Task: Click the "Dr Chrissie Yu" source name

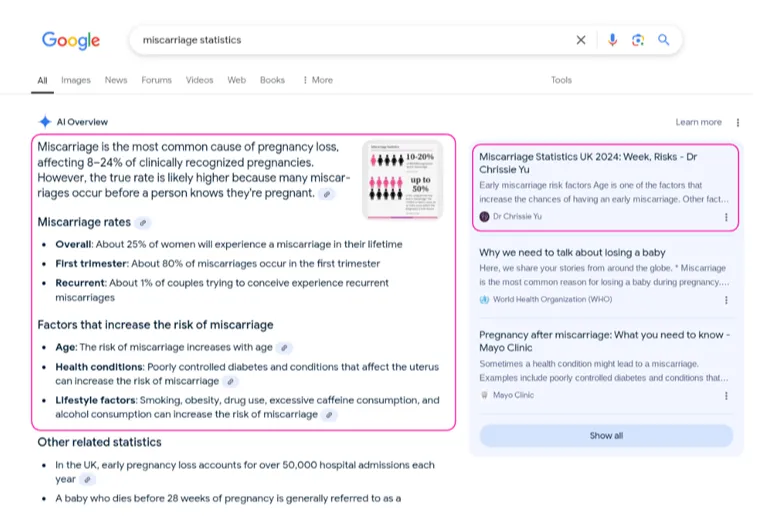Action: pyautogui.click(x=517, y=217)
